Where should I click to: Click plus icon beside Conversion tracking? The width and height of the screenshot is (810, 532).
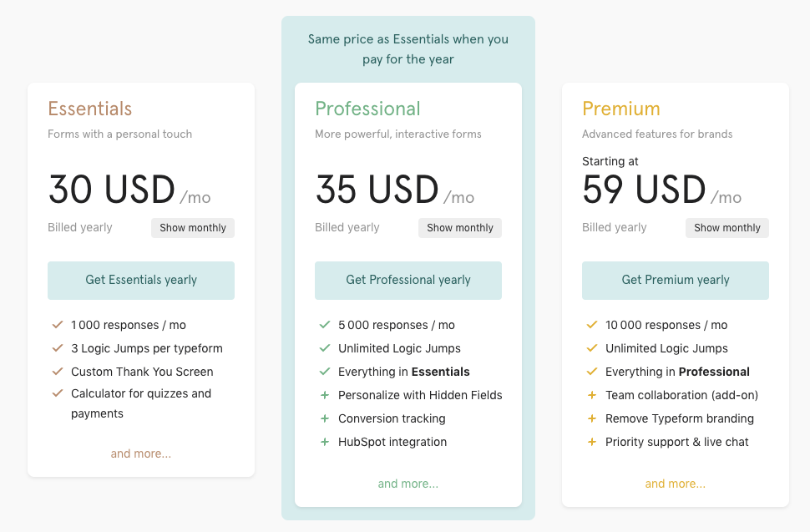pos(324,418)
